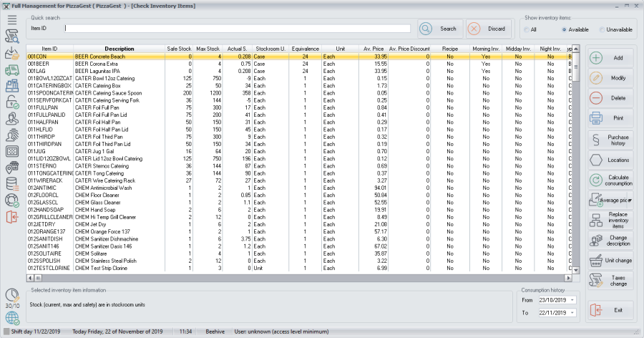Open the To date dropdown

tap(572, 313)
